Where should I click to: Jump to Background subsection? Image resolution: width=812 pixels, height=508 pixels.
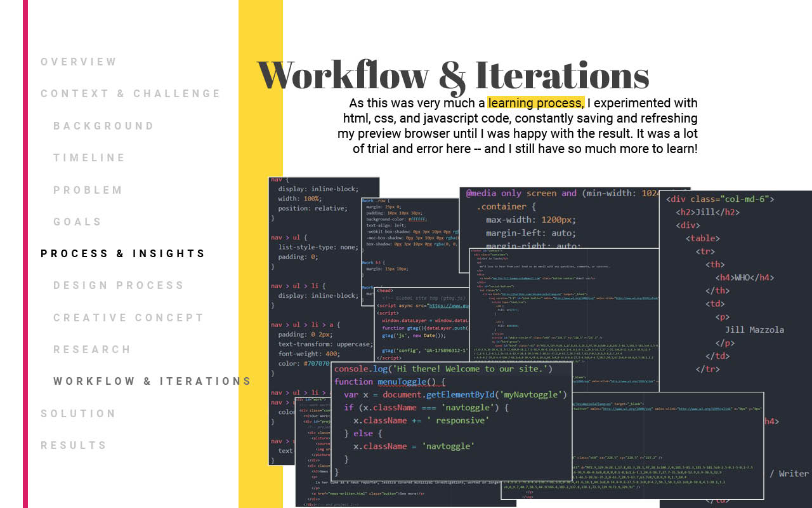pos(103,126)
